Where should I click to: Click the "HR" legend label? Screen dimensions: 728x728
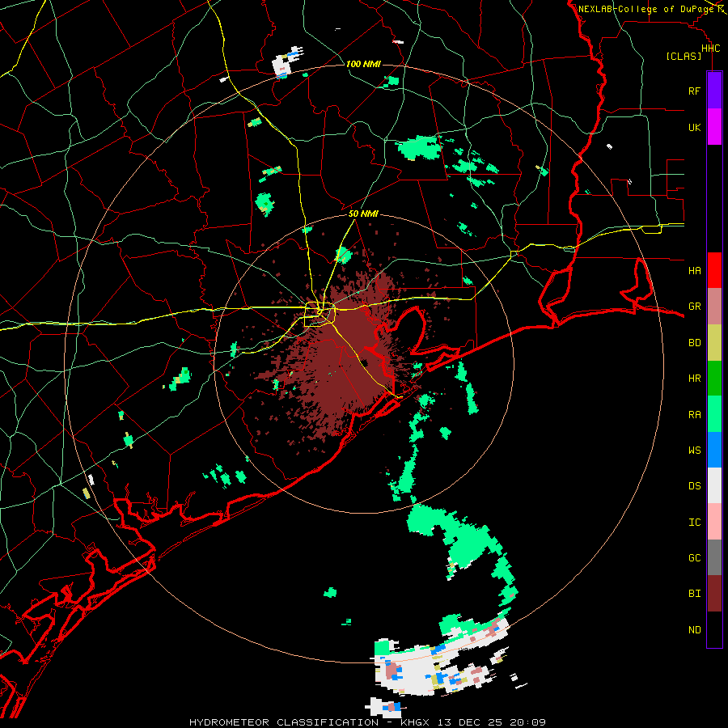click(694, 379)
